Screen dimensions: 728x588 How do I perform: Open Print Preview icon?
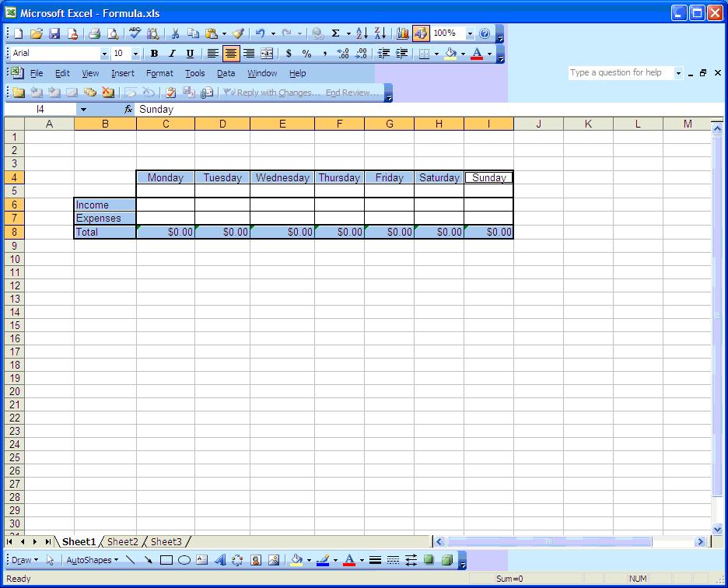(x=112, y=33)
